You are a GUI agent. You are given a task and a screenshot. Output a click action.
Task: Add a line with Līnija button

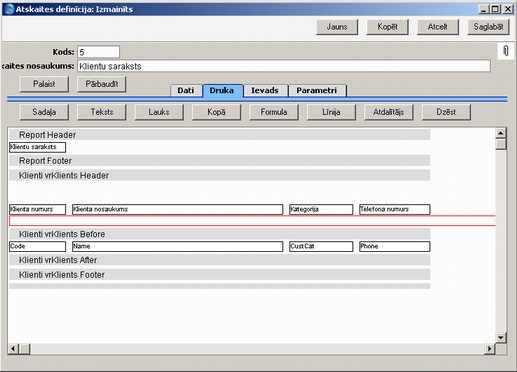[331, 112]
